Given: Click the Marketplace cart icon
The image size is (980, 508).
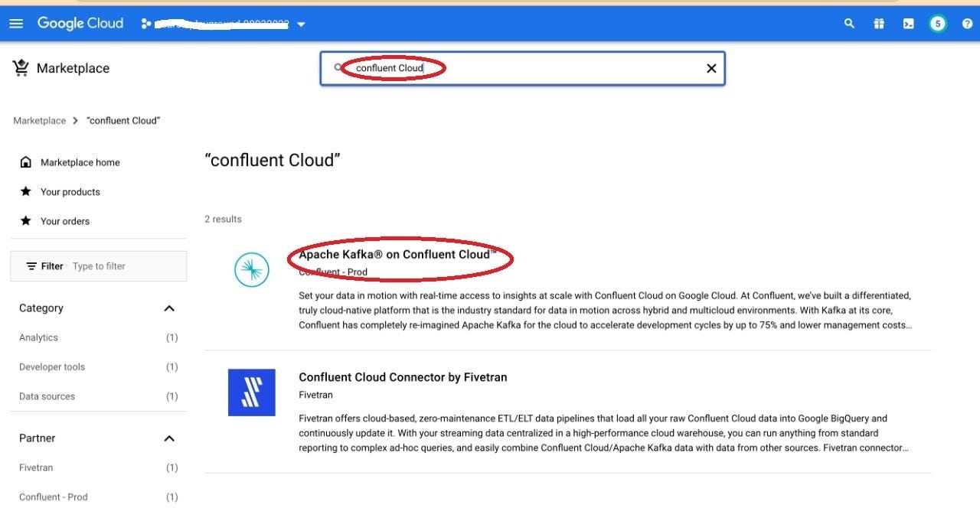Looking at the screenshot, I should (21, 68).
